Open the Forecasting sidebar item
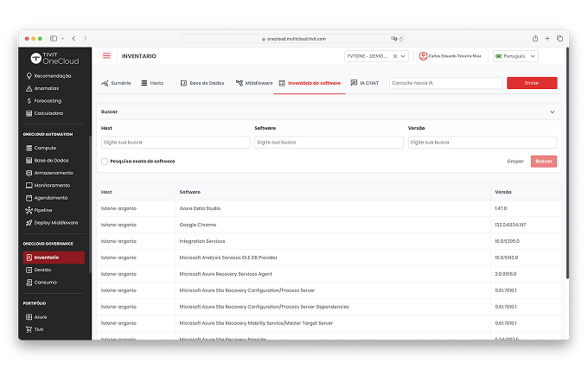 coord(48,100)
